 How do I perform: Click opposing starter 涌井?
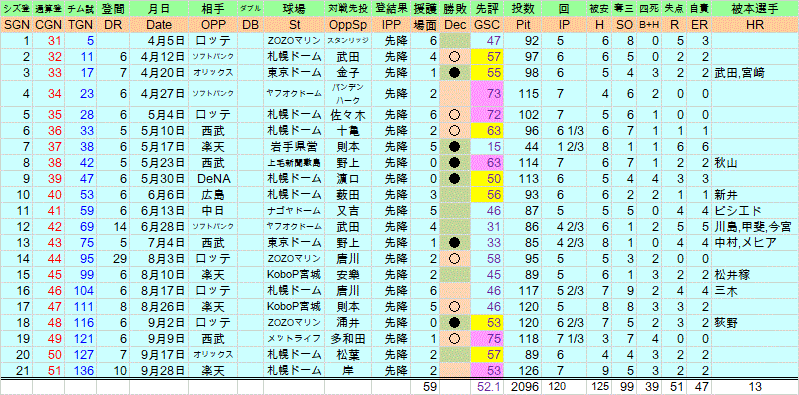(x=348, y=323)
